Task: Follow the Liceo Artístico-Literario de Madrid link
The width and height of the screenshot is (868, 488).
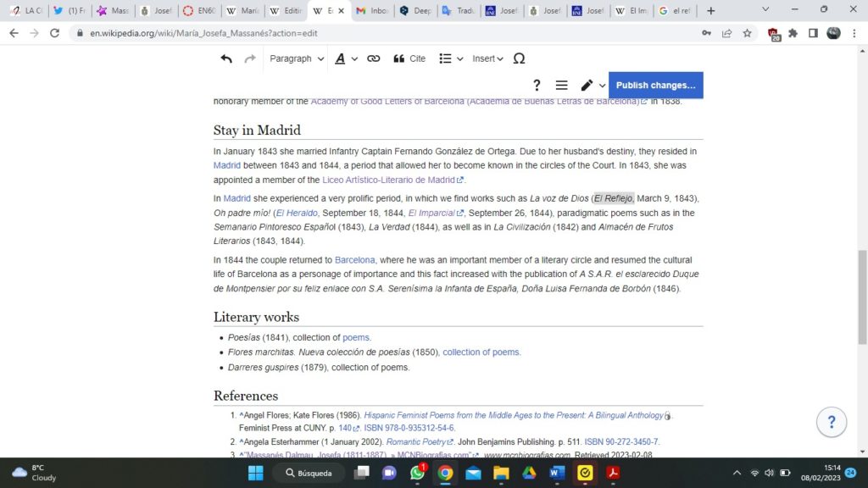Action: (x=390, y=180)
